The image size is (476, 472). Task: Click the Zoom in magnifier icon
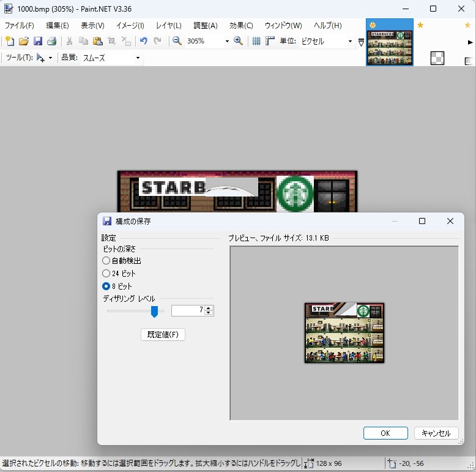[x=239, y=41]
